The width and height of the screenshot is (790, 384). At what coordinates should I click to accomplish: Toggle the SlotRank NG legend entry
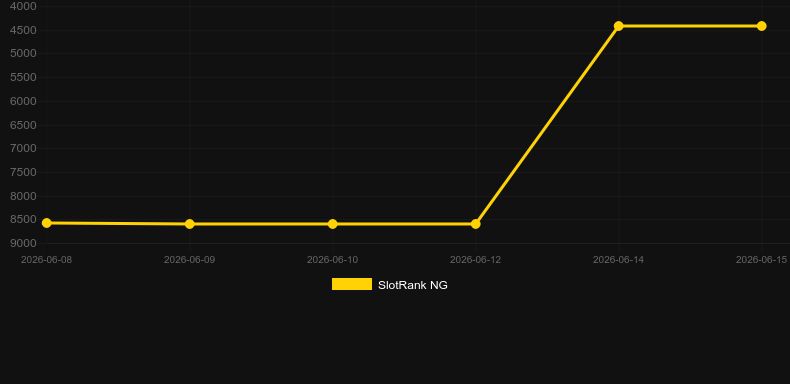pyautogui.click(x=389, y=285)
